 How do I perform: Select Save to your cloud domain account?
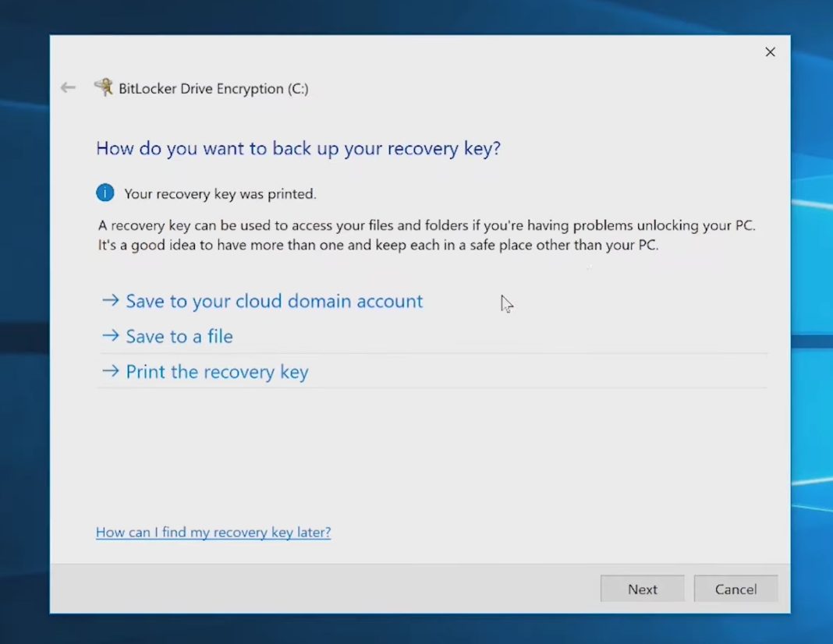273,301
